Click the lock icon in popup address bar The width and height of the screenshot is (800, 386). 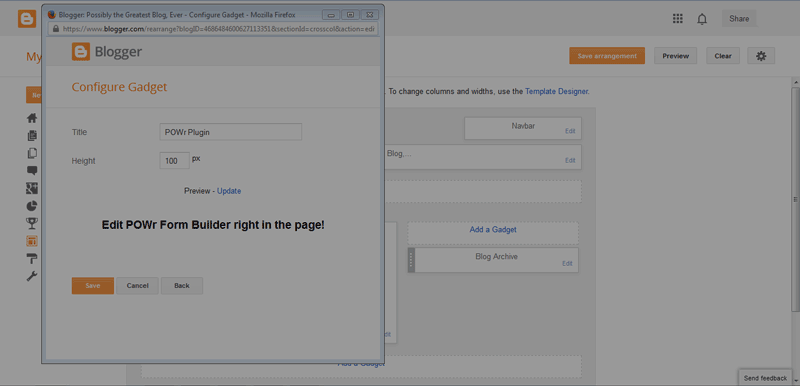click(x=56, y=29)
